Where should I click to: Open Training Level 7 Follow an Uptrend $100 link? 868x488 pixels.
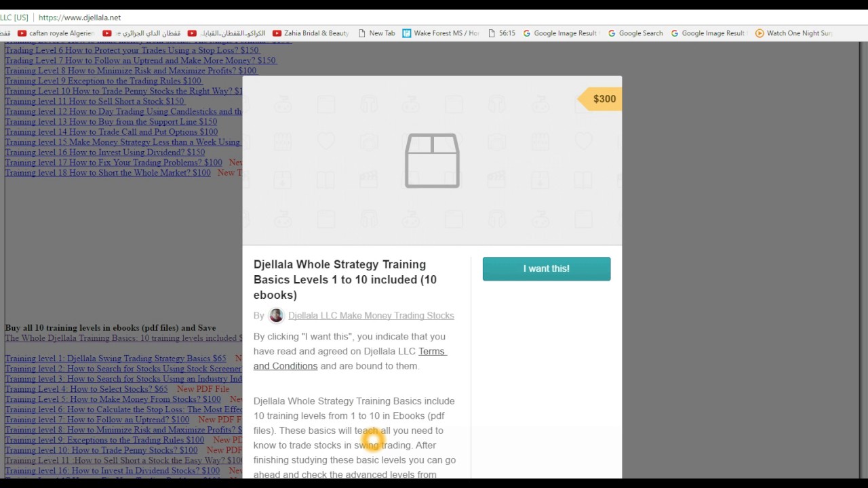coord(98,419)
